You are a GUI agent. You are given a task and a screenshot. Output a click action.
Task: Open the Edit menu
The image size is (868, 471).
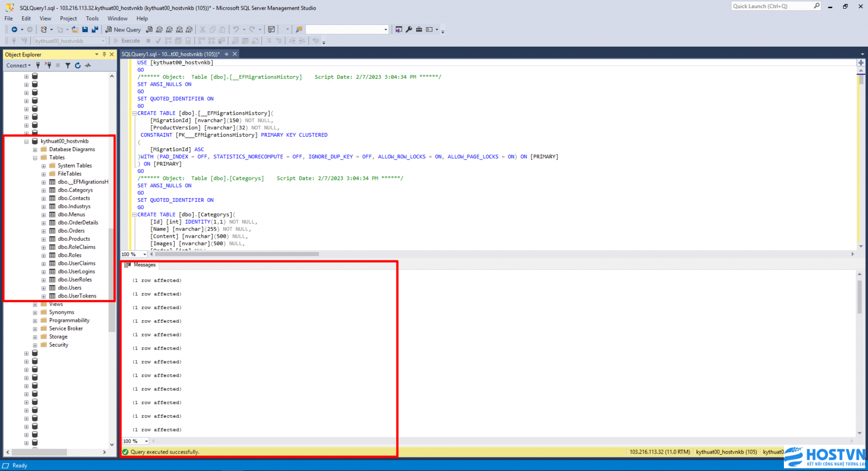(26, 18)
